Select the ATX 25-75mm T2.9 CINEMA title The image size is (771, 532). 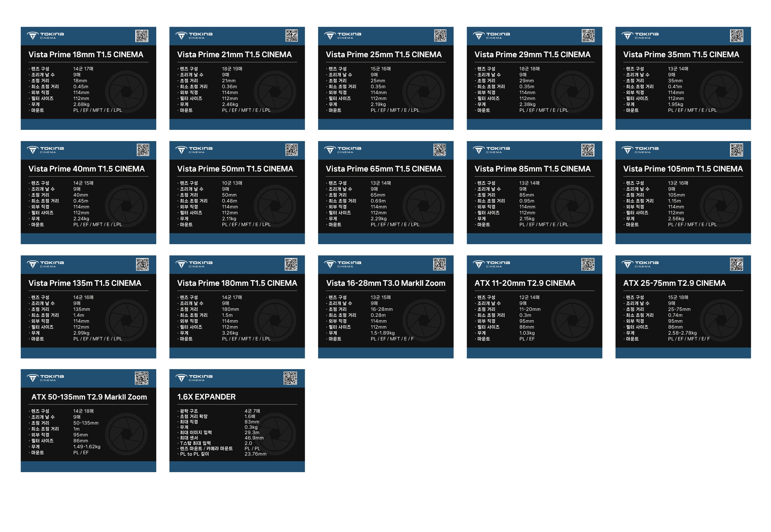(674, 283)
